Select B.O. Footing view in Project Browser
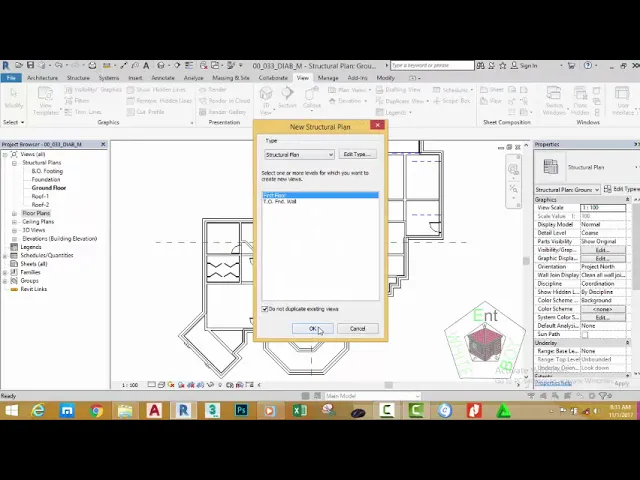Viewport: 640px width, 480px height. [47, 171]
